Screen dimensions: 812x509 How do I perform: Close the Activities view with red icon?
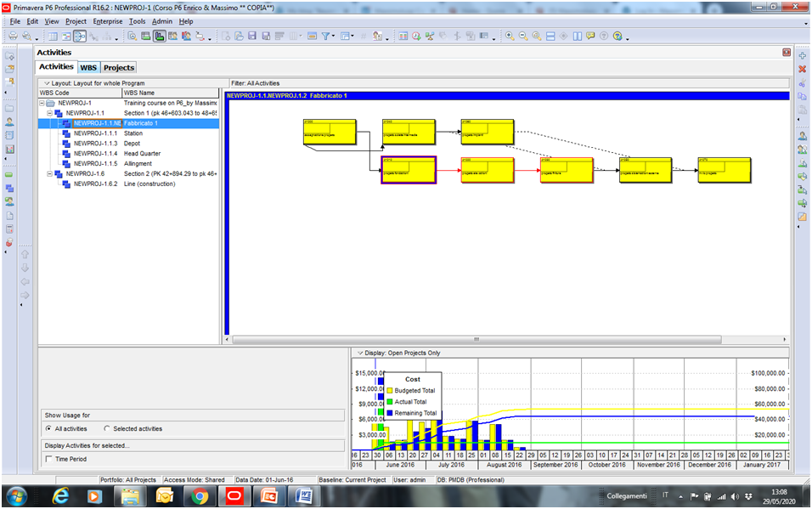(787, 53)
